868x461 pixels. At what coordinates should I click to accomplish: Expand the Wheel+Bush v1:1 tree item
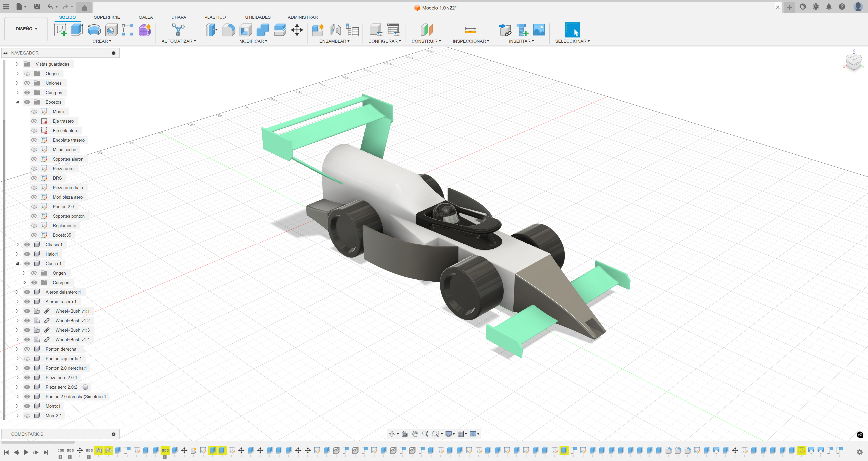pos(17,311)
